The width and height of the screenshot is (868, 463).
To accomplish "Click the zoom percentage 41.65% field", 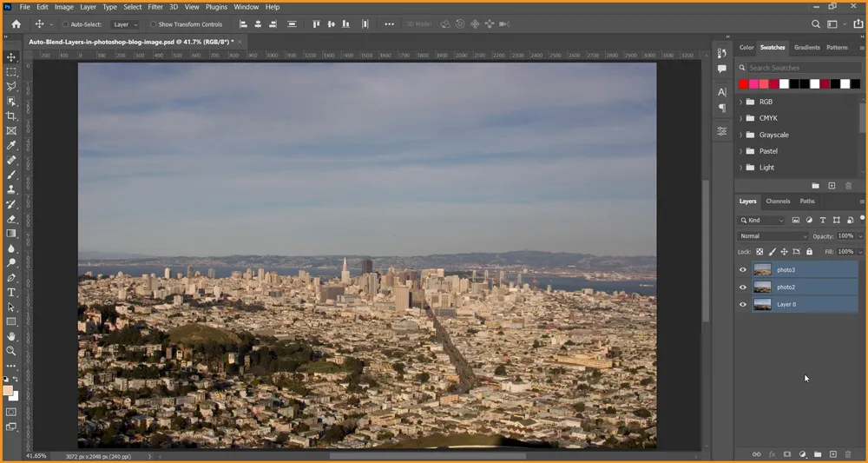I will [x=36, y=456].
